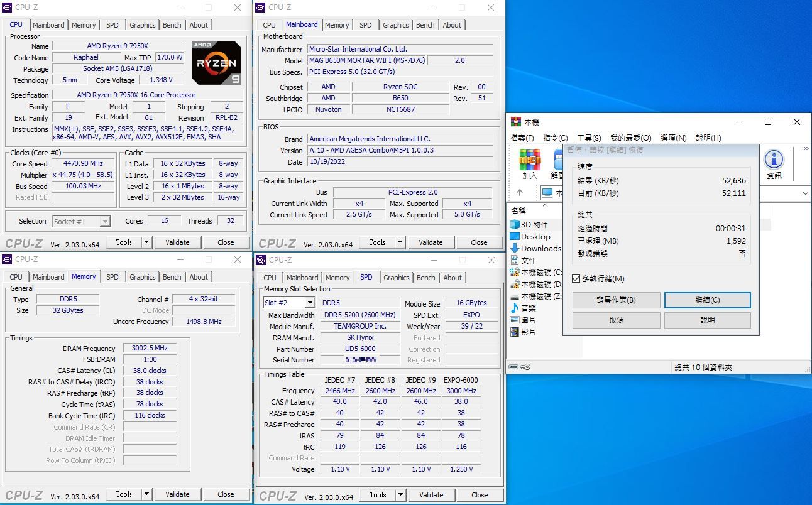Viewport: 812px width, 505px height.
Task: Click the AMD Ryzen 9 logo image
Action: click(216, 63)
